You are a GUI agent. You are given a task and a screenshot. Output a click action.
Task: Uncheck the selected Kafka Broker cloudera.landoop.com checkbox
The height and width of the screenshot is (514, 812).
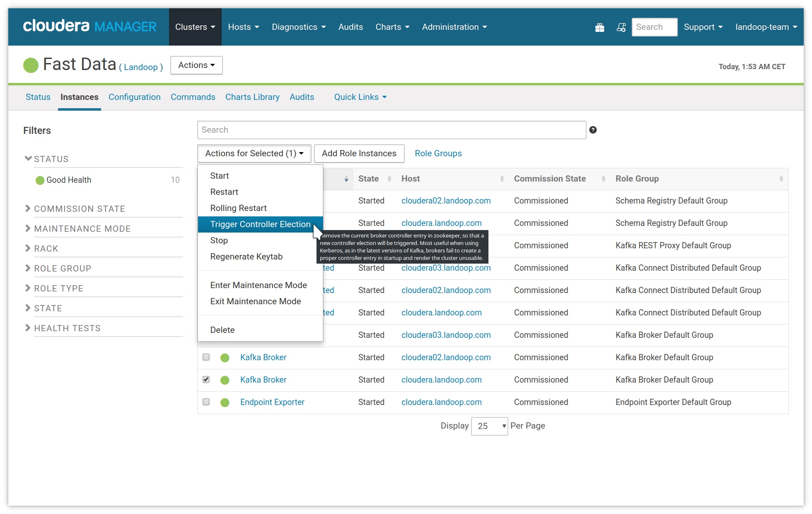click(x=206, y=379)
